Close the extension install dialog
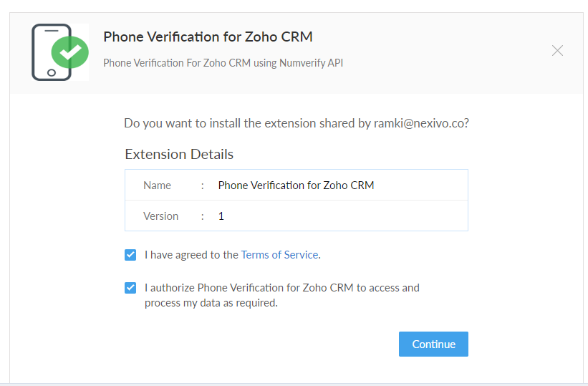 (557, 51)
